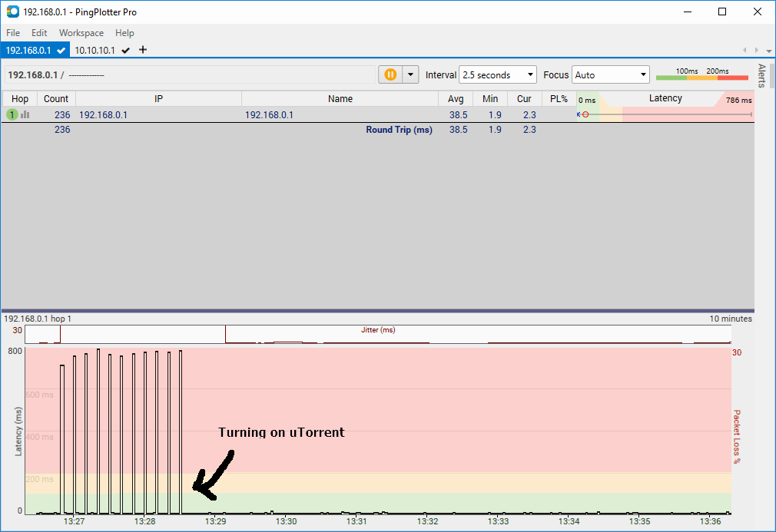Sort hops by the Avg column header
The height and width of the screenshot is (532, 776).
458,98
